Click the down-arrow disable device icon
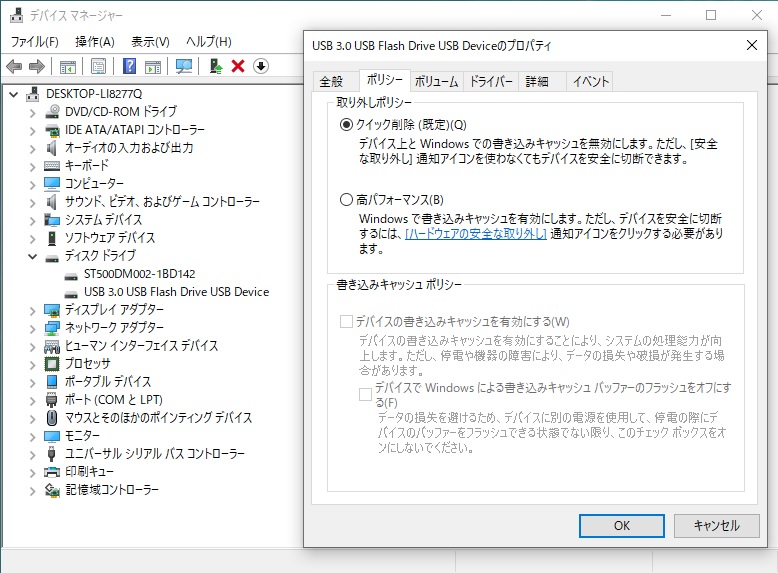 point(261,66)
